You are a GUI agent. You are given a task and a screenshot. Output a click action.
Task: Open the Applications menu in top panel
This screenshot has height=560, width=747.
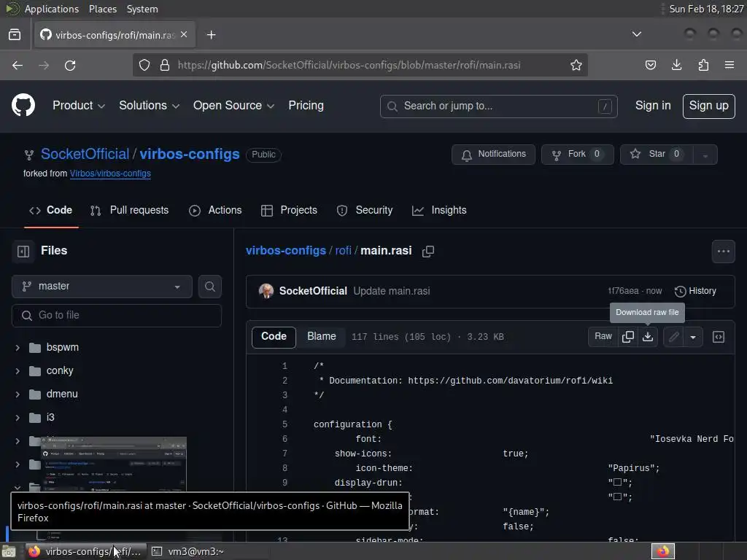click(x=52, y=9)
